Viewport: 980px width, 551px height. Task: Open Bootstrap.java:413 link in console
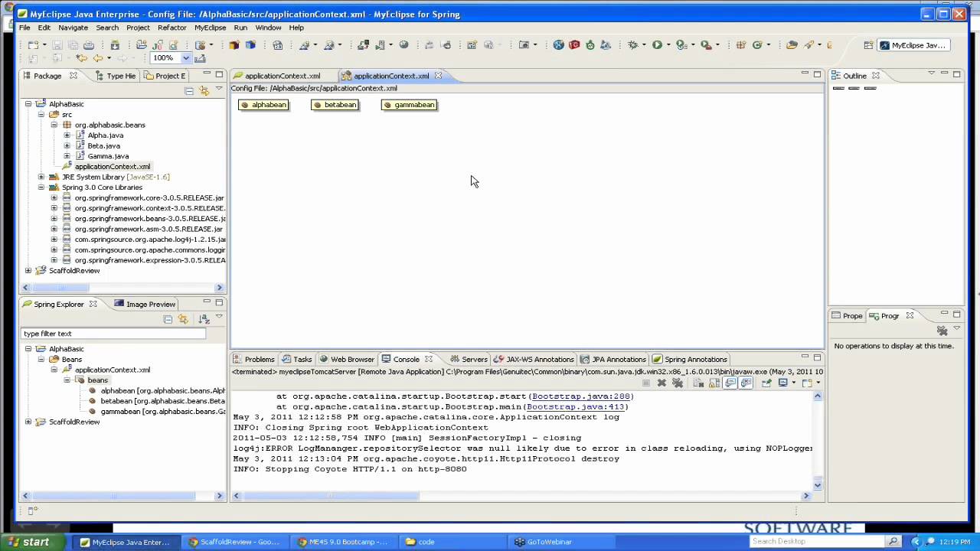point(575,406)
